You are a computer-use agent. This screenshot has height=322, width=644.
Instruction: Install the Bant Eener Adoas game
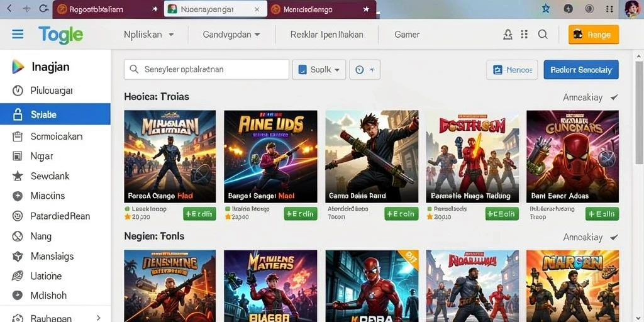tap(602, 214)
